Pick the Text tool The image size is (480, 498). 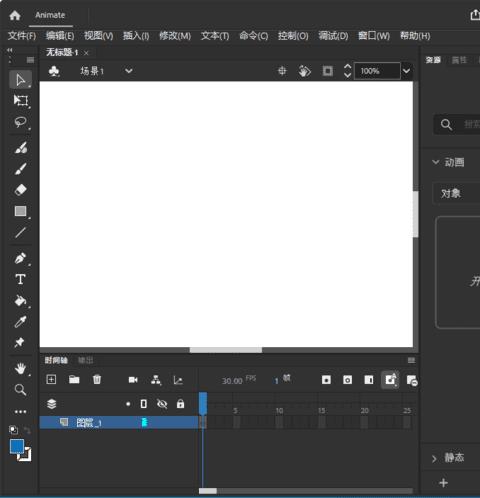[x=20, y=279]
